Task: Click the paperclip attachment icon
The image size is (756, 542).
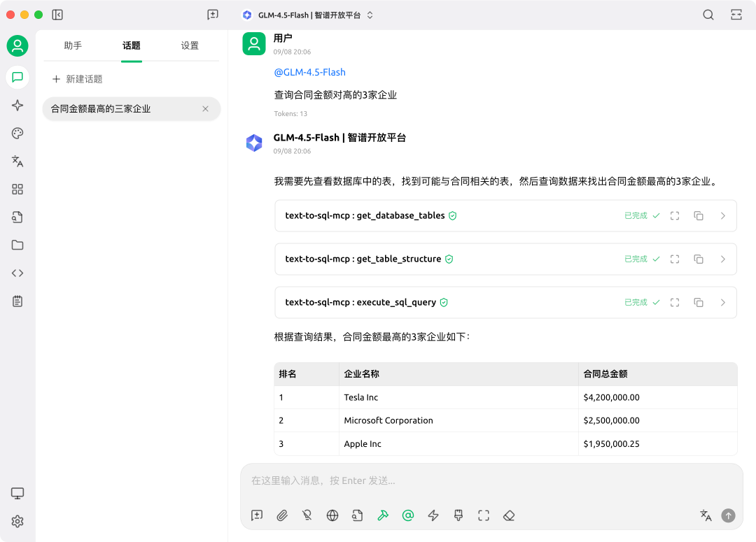Action: tap(282, 515)
